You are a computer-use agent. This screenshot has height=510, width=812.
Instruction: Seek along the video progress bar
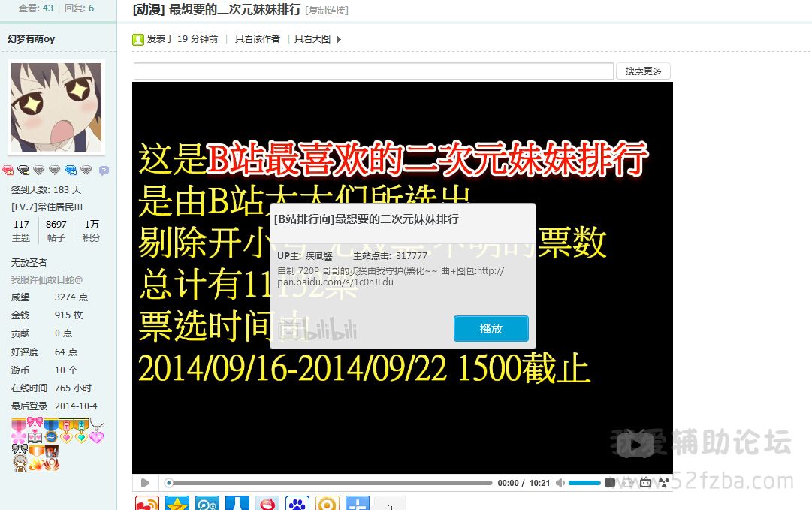pyautogui.click(x=330, y=483)
